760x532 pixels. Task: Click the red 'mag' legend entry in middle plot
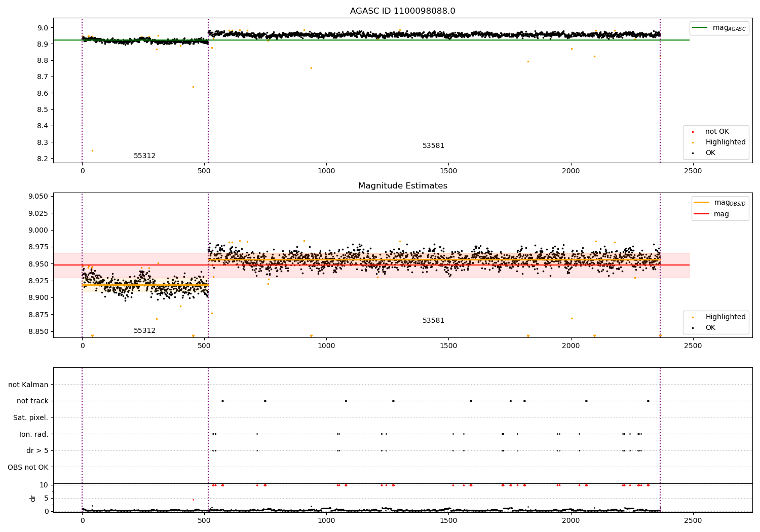711,214
